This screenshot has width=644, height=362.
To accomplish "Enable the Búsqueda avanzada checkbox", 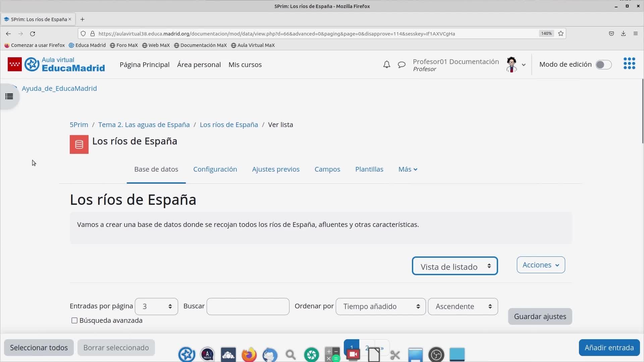I will (74, 320).
